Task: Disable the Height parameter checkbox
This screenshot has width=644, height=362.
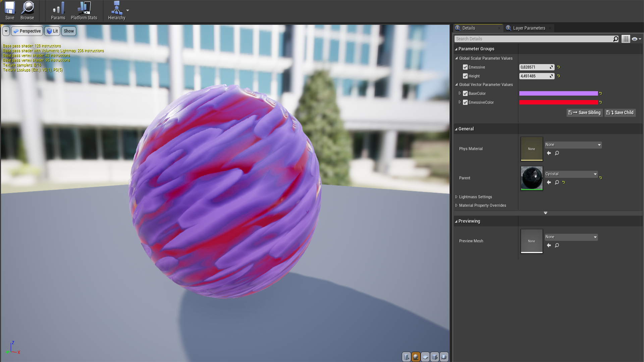Action: (x=465, y=76)
